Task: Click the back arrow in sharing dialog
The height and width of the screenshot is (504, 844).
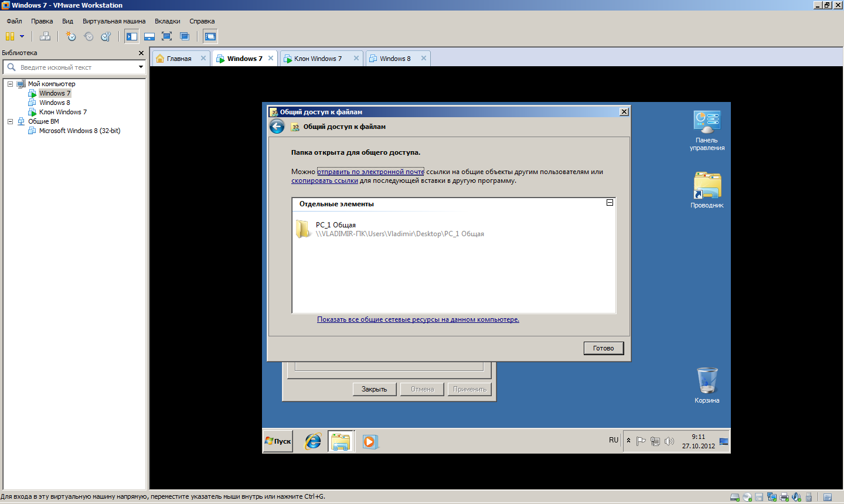Action: 277,127
